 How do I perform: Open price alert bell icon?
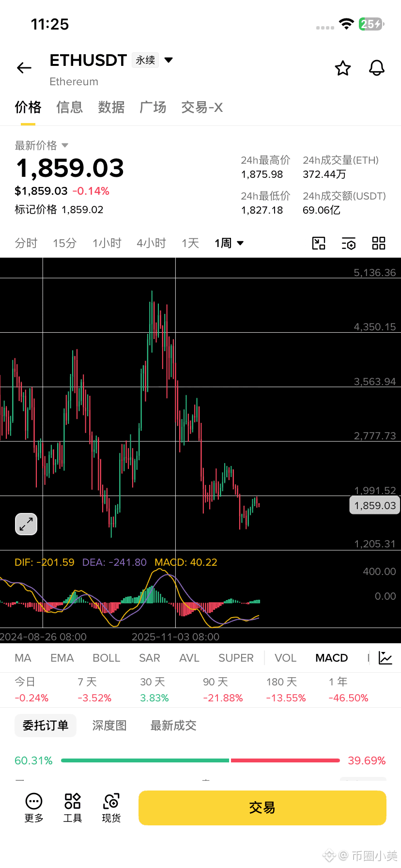[377, 68]
